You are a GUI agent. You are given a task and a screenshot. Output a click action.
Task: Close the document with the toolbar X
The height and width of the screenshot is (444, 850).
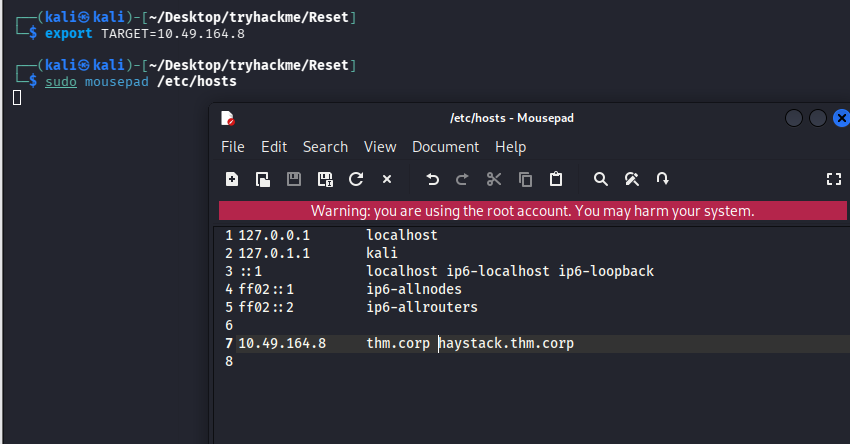387,179
